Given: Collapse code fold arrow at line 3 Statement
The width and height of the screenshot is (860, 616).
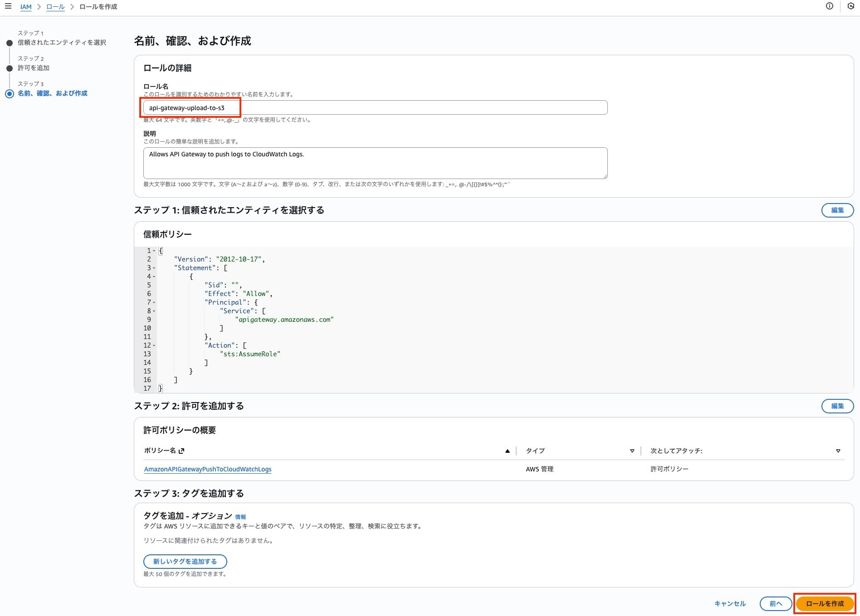Looking at the screenshot, I should coord(154,268).
